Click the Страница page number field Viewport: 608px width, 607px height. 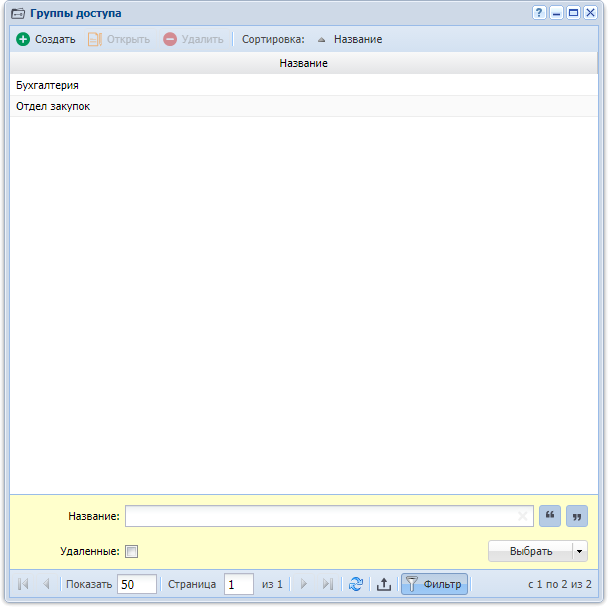(238, 584)
